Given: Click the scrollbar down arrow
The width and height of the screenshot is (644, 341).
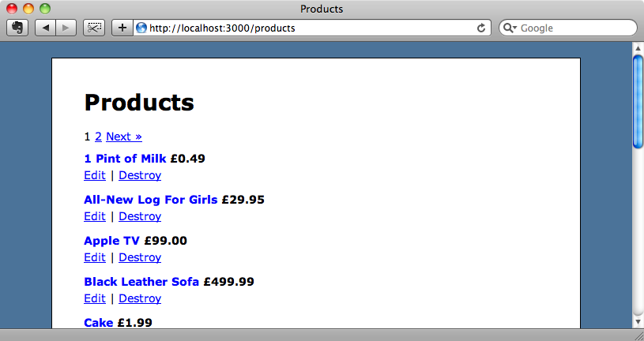Looking at the screenshot, I should (638, 321).
